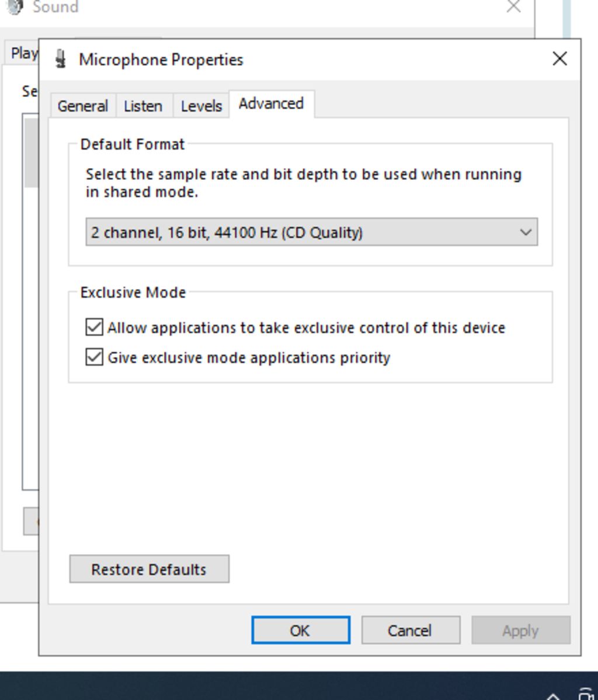
Task: Go to the Levels tab
Action: click(201, 106)
